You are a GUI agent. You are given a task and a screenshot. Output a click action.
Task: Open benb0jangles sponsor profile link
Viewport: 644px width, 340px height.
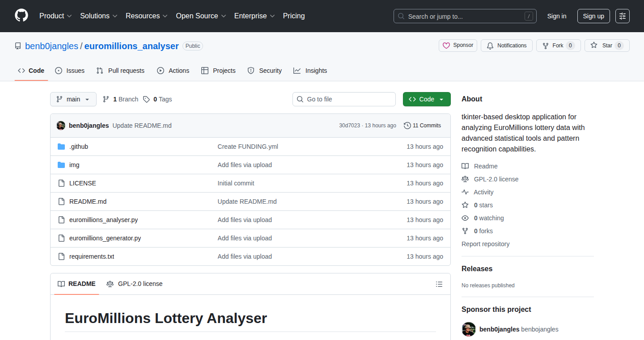[519, 329]
